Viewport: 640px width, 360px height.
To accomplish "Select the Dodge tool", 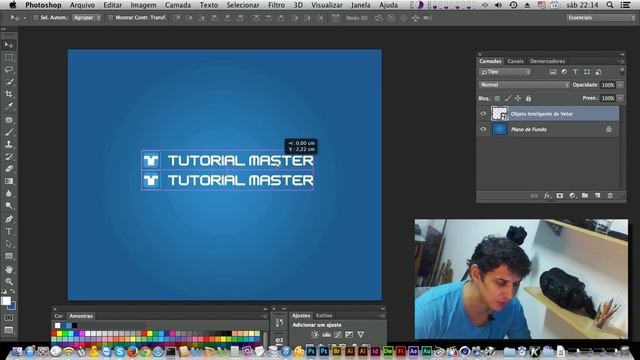I will click(9, 206).
